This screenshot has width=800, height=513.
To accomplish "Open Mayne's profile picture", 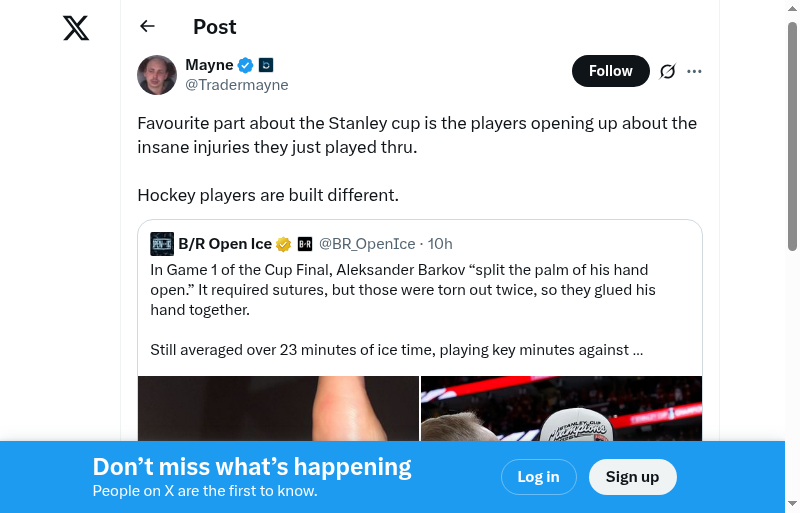I will coord(157,75).
